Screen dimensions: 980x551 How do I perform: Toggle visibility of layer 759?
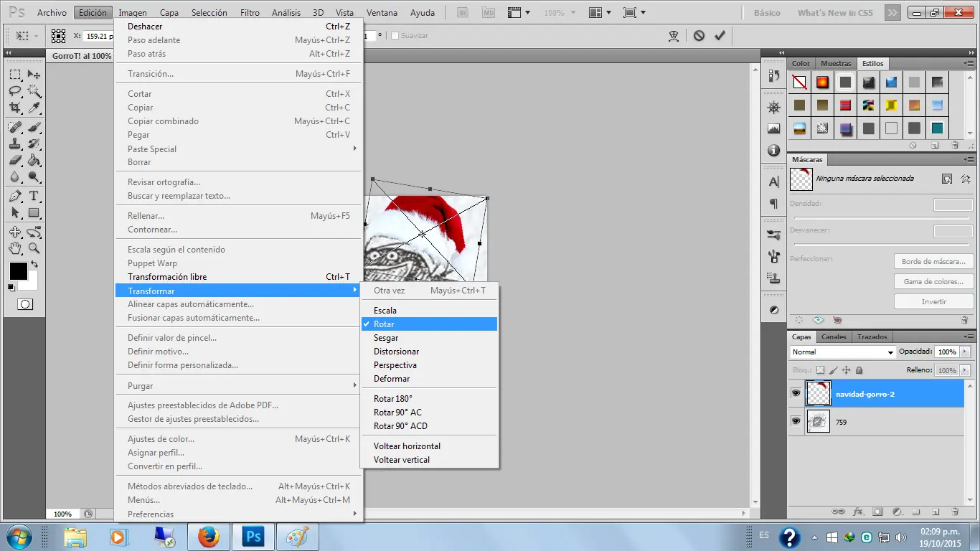tap(796, 421)
